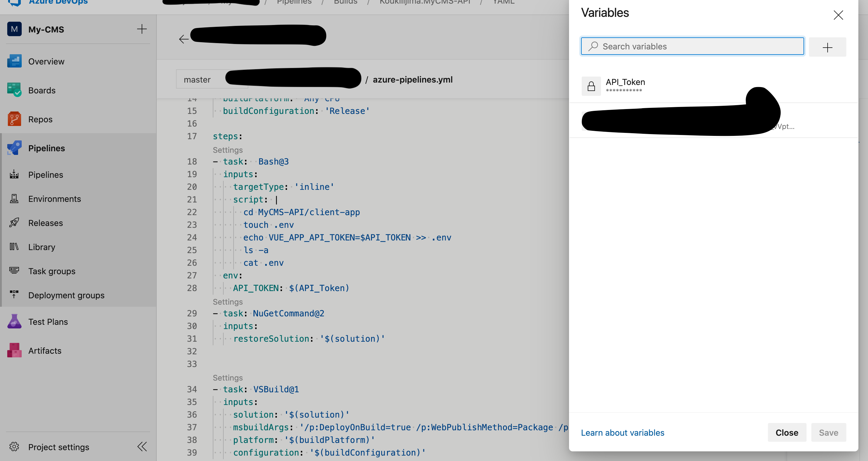
Task: Open Environments in the Pipelines menu
Action: (x=55, y=199)
